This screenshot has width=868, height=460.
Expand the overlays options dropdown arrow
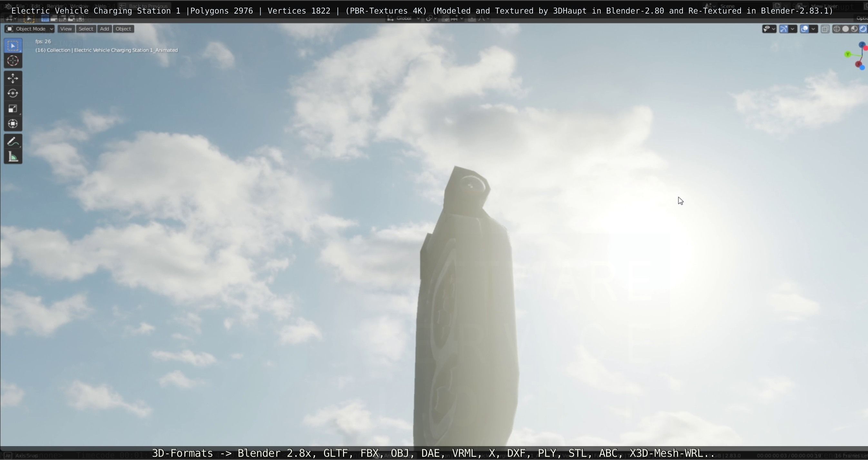814,29
